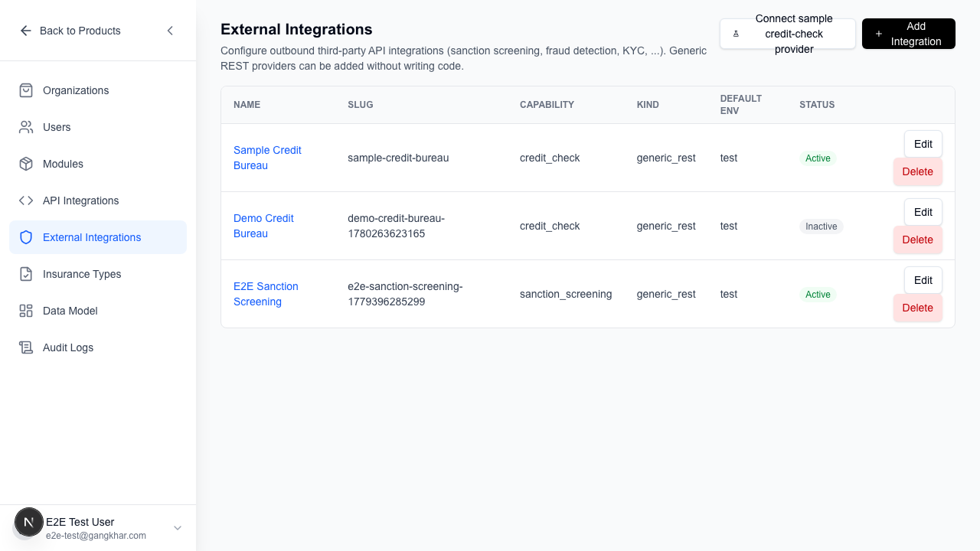980x551 pixels.
Task: Click the Active status badge of Sample Credit Bureau
Action: pos(818,158)
